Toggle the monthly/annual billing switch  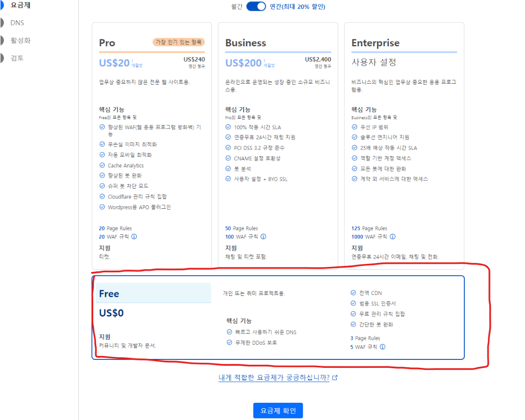(x=256, y=6)
